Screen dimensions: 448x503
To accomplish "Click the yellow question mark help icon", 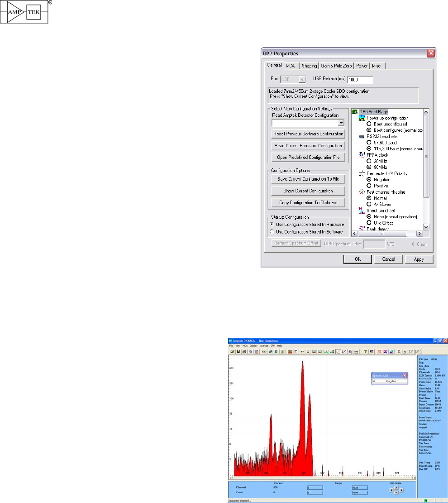I will coord(365,352).
